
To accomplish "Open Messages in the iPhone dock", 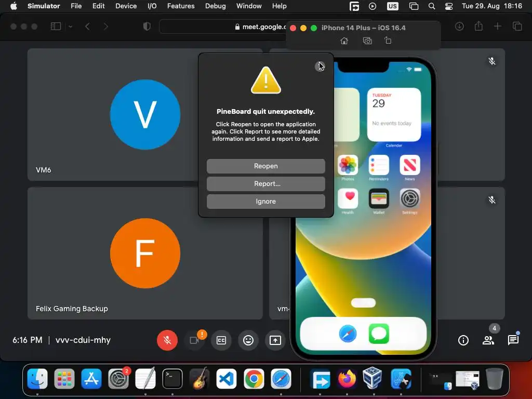I will tap(379, 334).
